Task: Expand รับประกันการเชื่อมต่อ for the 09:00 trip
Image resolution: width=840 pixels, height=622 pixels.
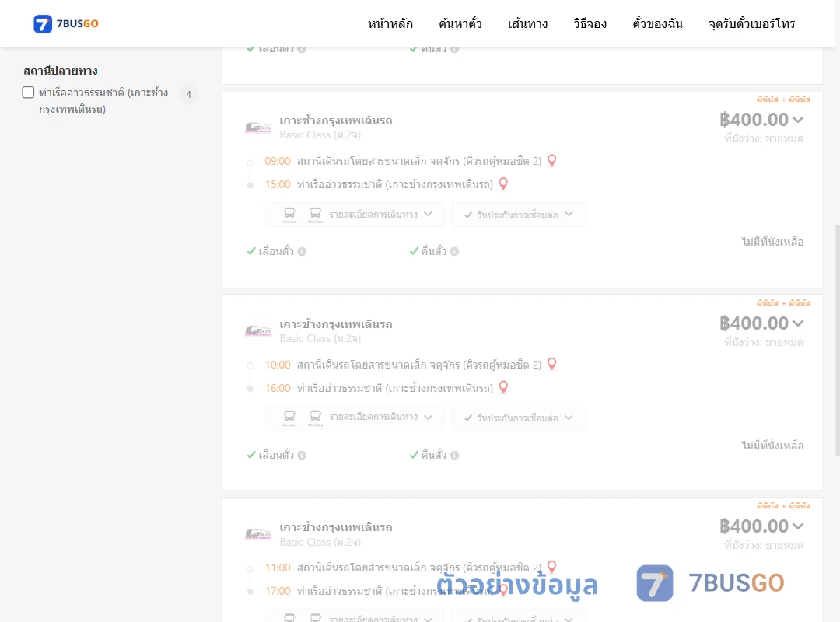Action: click(518, 215)
